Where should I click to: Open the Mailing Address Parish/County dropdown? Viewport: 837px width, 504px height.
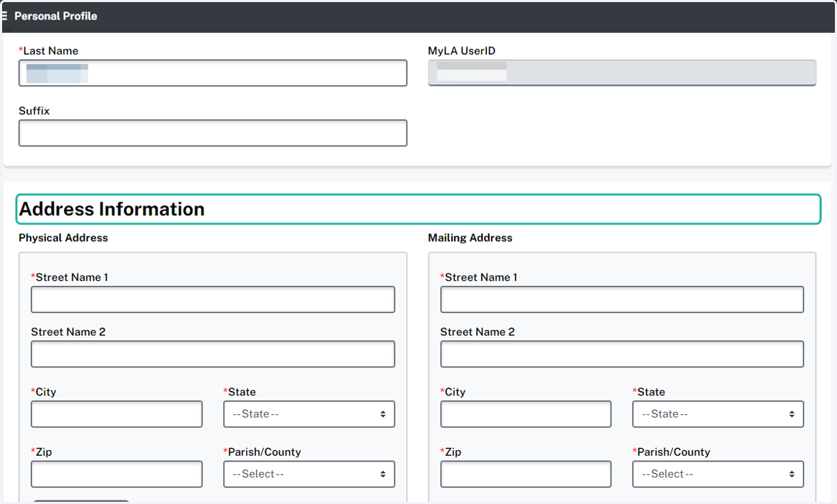pyautogui.click(x=718, y=474)
